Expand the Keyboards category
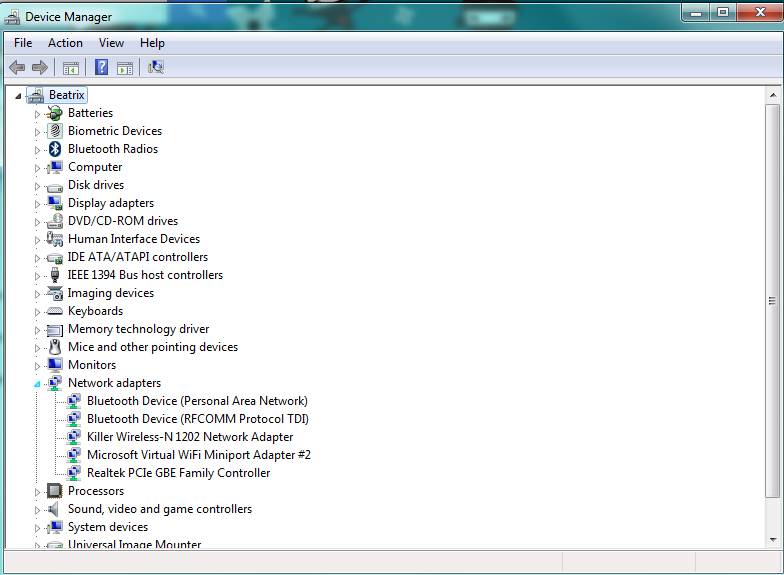The width and height of the screenshot is (784, 575). 37,312
